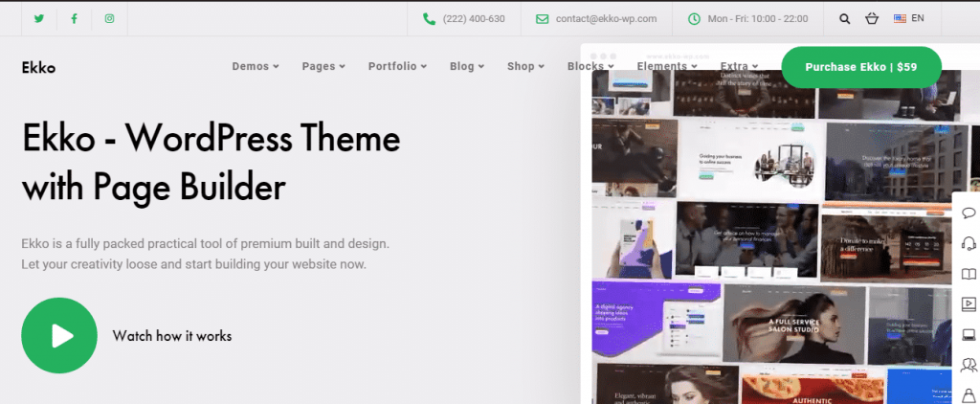Open the Blog menu item
The image size is (980, 404).
click(x=467, y=66)
